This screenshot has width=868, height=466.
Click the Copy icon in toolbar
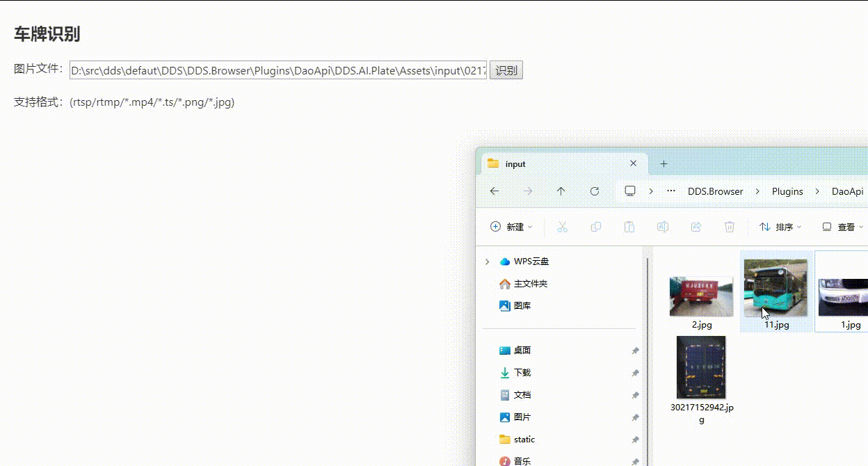pyautogui.click(x=596, y=227)
